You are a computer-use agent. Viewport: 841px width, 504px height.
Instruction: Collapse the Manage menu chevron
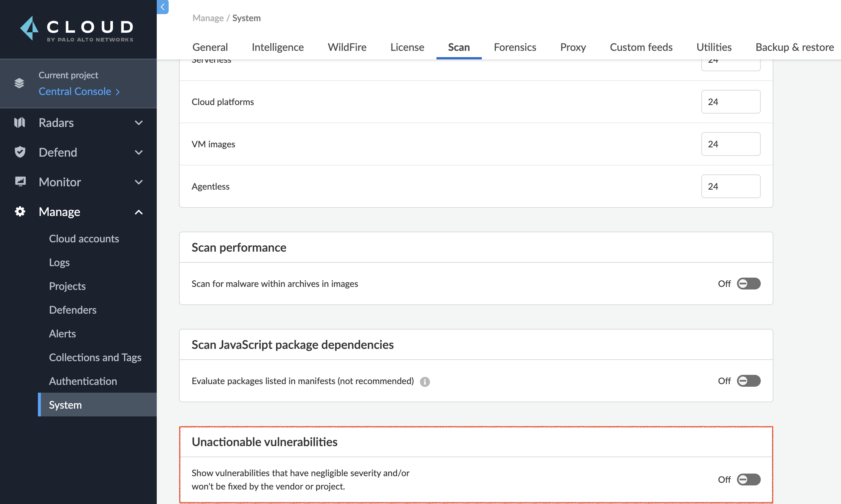coord(139,212)
